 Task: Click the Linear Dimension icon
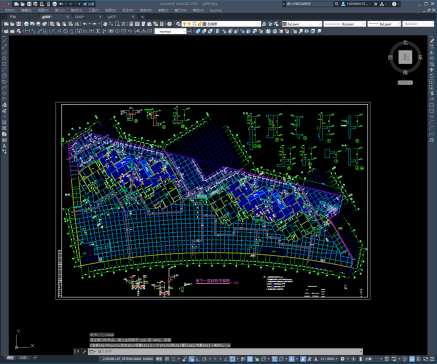(26, 31)
